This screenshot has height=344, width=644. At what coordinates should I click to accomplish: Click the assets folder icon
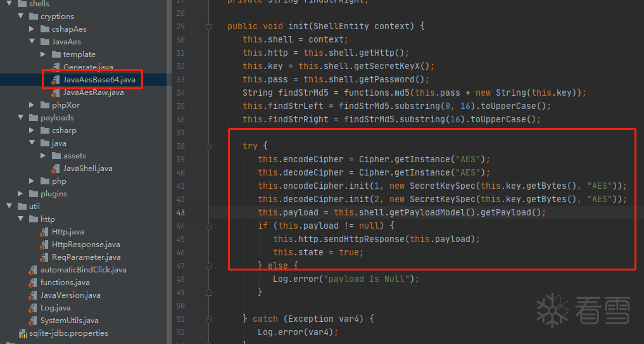pos(56,156)
